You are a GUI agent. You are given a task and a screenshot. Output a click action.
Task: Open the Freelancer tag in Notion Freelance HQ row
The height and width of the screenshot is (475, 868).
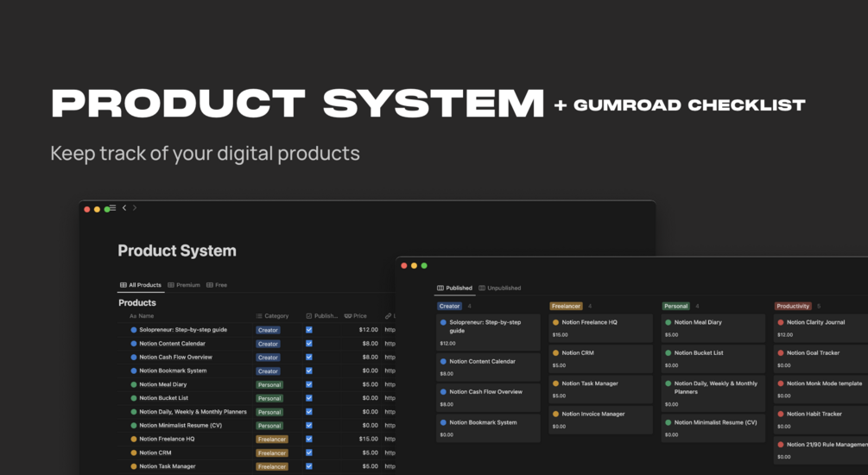272,440
